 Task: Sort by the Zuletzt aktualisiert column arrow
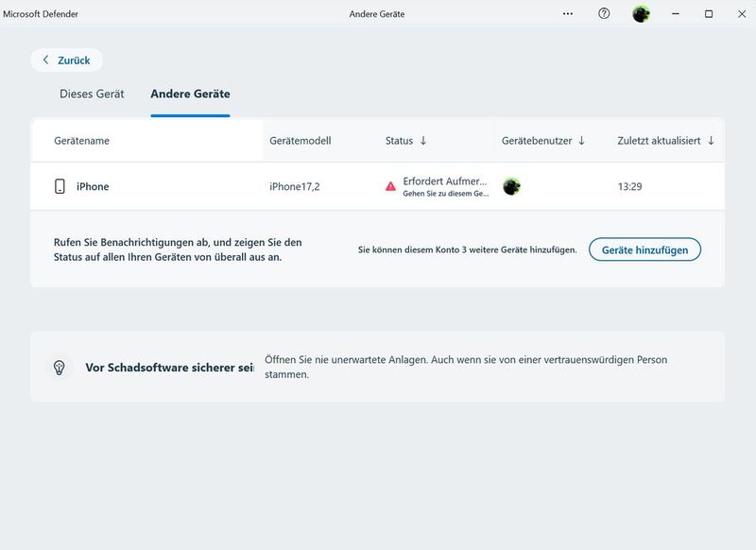click(x=712, y=140)
